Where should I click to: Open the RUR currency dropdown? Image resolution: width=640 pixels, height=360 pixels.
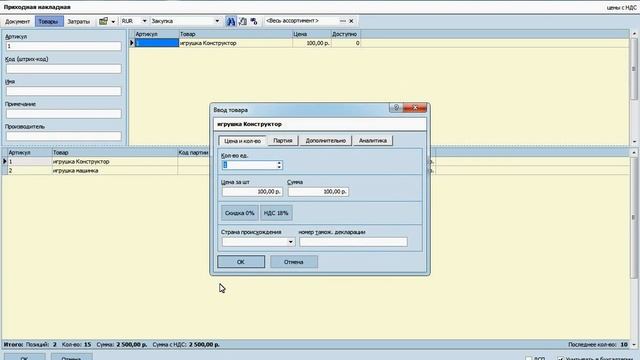click(144, 21)
